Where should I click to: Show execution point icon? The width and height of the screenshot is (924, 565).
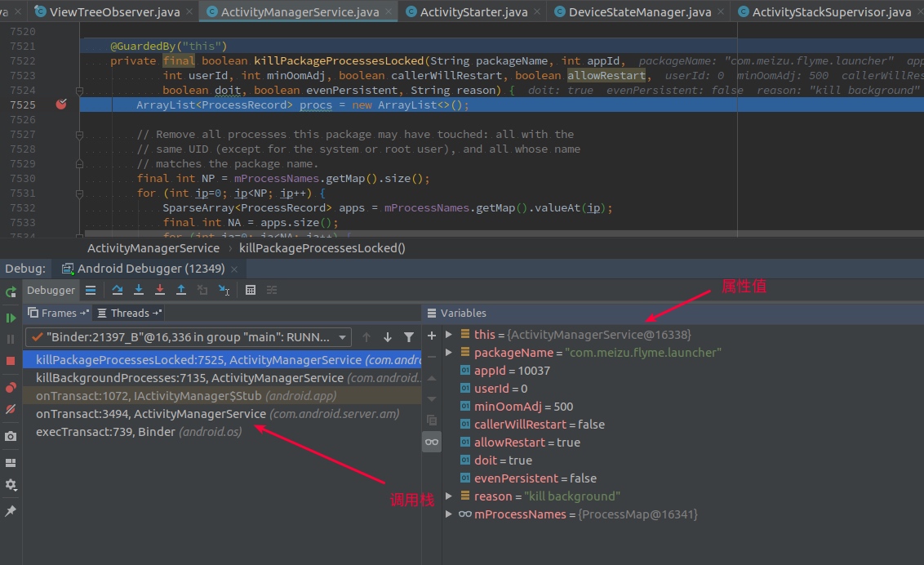point(90,290)
